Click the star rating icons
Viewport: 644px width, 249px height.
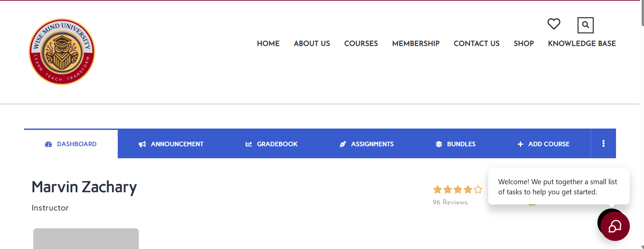[457, 190]
